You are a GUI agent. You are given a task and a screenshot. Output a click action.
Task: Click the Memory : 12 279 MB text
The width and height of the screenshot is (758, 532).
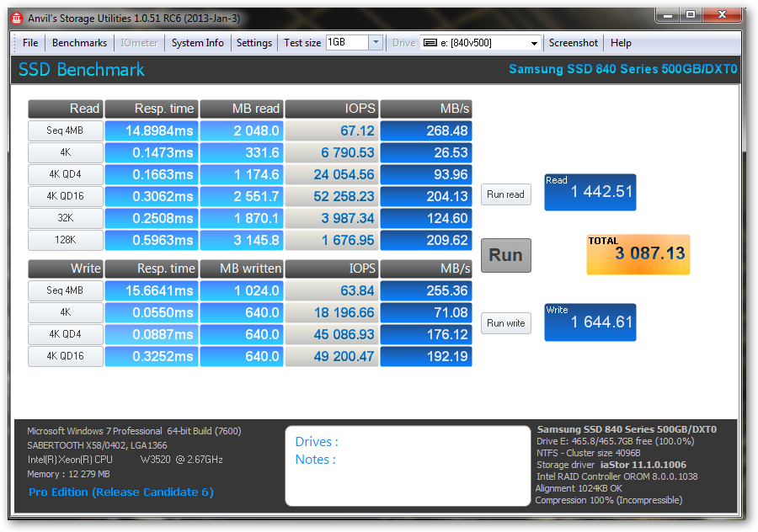point(68,474)
